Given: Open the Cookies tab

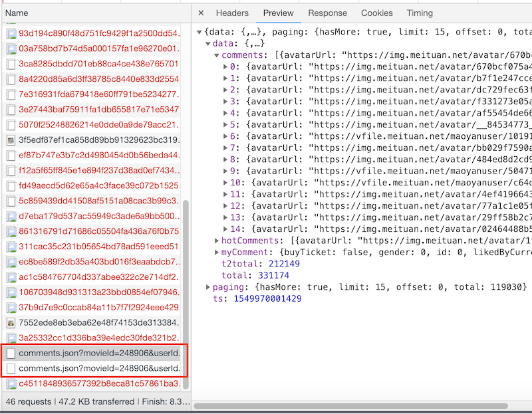Looking at the screenshot, I should [376, 13].
